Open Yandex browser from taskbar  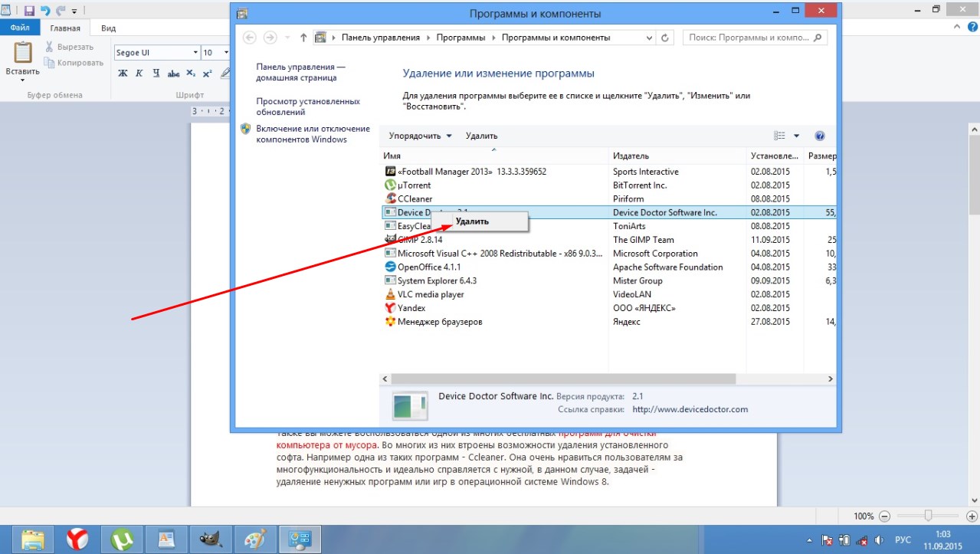click(77, 539)
